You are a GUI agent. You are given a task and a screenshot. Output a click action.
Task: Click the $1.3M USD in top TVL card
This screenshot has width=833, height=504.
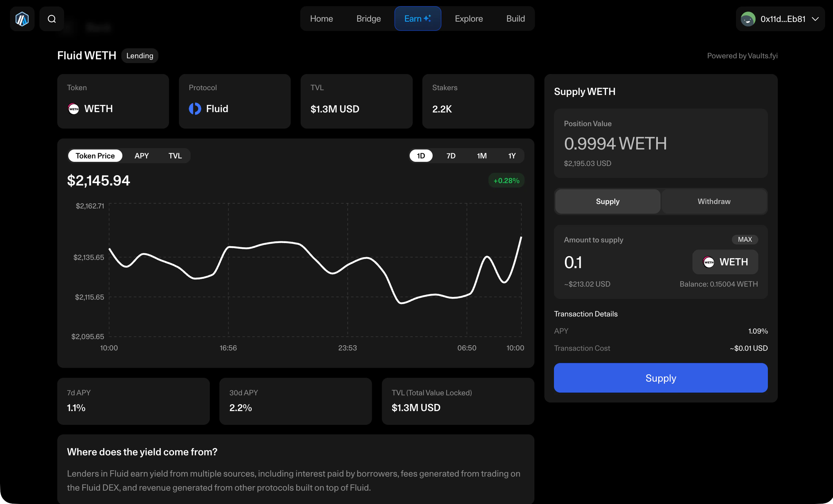coord(335,109)
